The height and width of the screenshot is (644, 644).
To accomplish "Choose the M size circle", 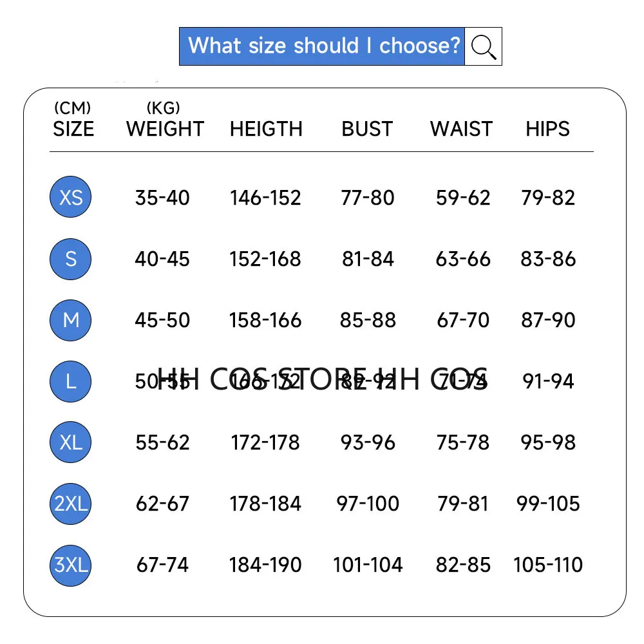I will pos(71,320).
